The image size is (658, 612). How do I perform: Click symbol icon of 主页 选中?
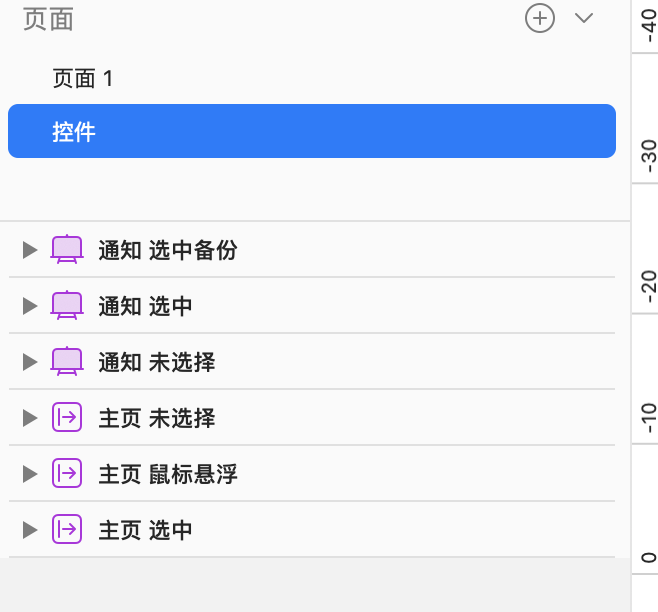67,529
